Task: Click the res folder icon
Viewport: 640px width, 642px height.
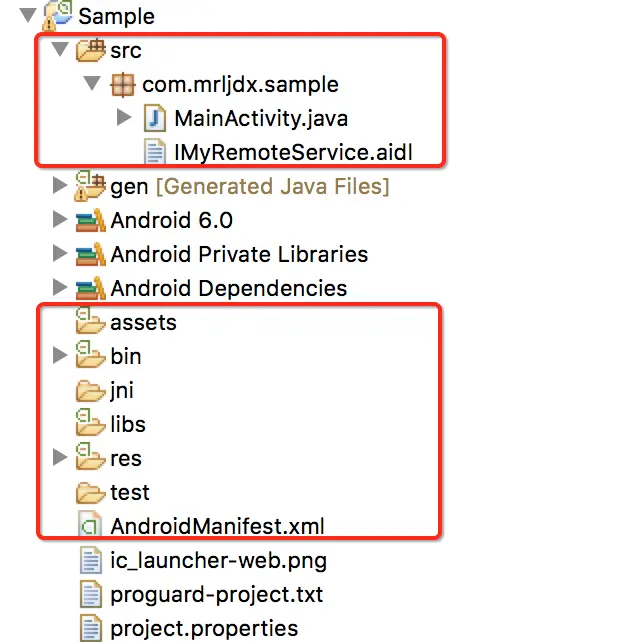Action: [x=90, y=457]
